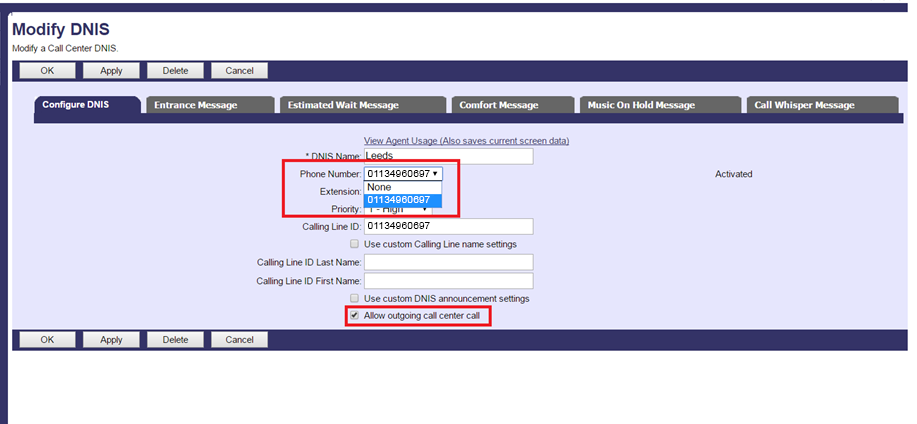Click the top OK button
Screen dimensions: 917x424
(x=47, y=71)
